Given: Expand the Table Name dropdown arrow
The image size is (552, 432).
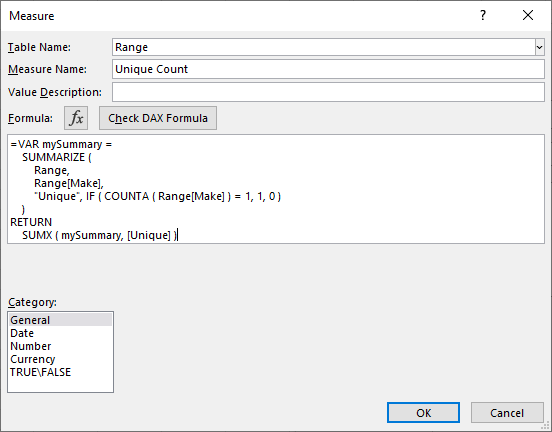Looking at the screenshot, I should (x=539, y=47).
